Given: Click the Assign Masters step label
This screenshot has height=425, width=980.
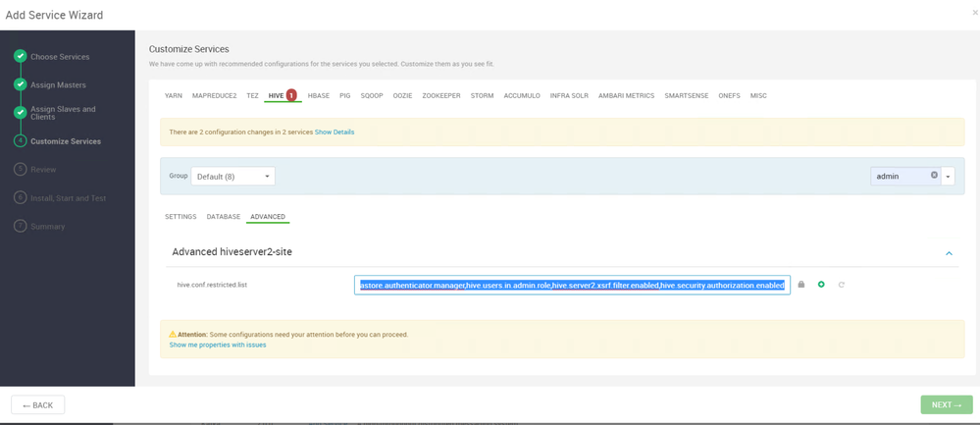Looking at the screenshot, I should tap(58, 85).
